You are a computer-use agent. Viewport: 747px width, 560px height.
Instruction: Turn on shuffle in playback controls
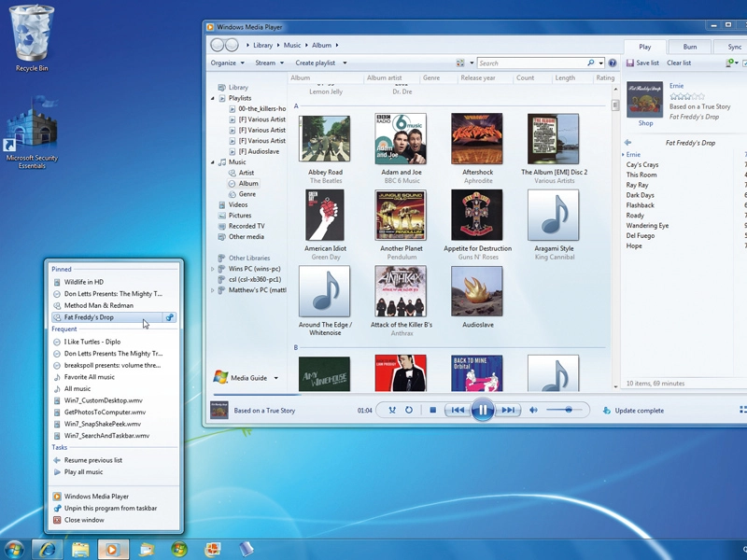[392, 410]
